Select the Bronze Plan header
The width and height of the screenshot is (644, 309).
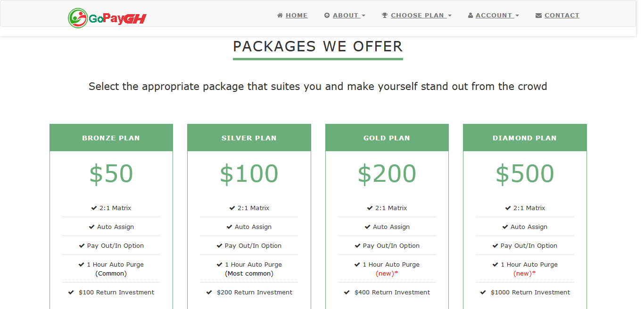click(111, 138)
